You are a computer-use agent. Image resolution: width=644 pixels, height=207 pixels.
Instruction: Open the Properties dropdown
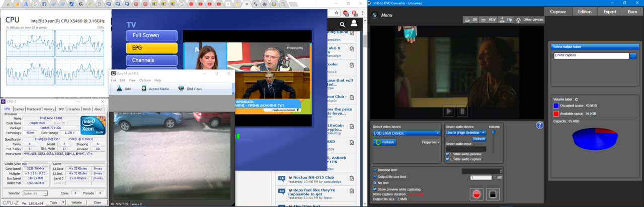click(x=431, y=142)
